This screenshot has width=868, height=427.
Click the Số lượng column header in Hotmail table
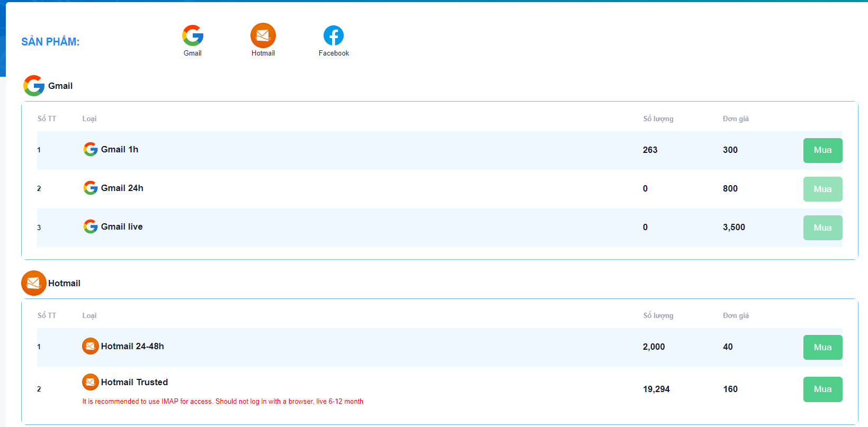pos(658,315)
